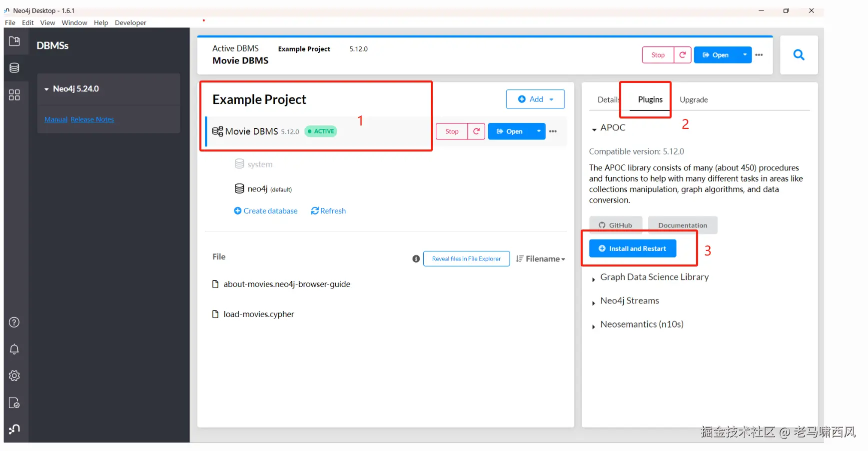868x451 pixels.
Task: Click the Neo4j logo icon in sidebar
Action: (x=14, y=429)
